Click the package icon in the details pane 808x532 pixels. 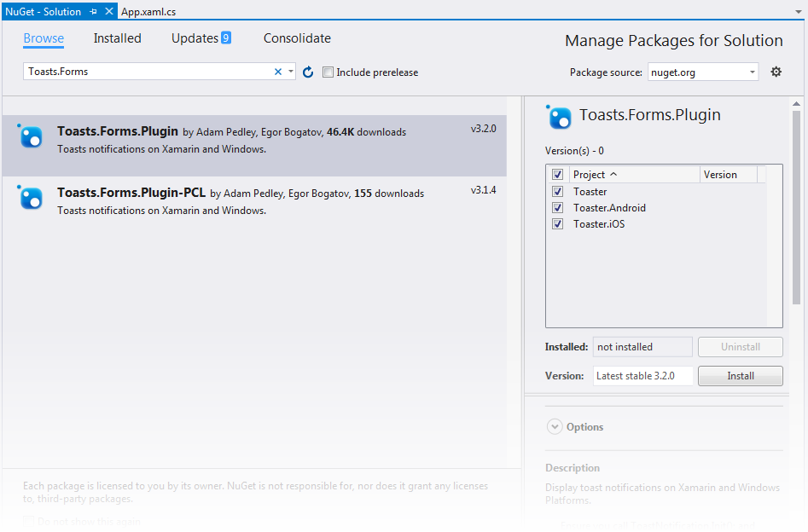(559, 118)
